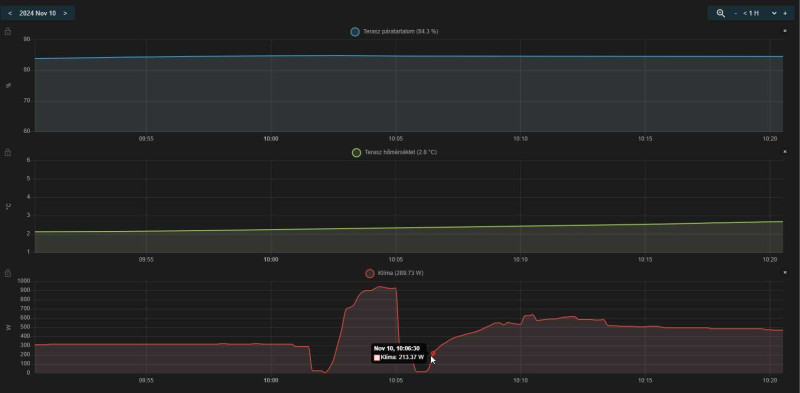Click the '%' unit label on humidity axis
Screen dimensions: 800x393
[x=8, y=85]
